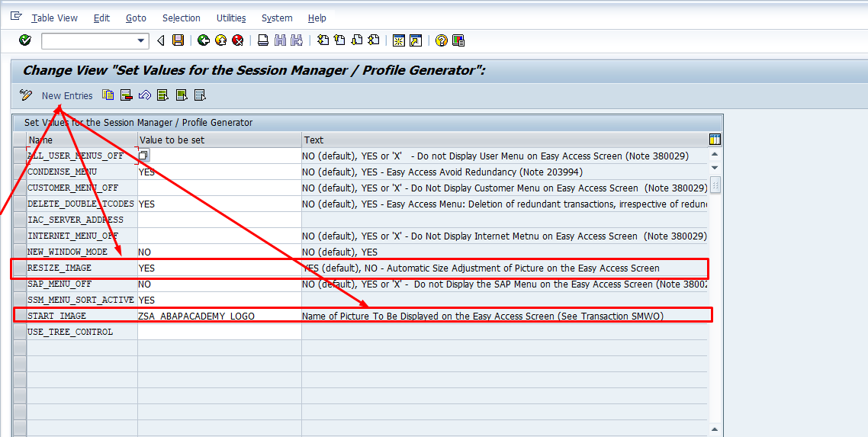The width and height of the screenshot is (868, 437).
Task: Open the Goto menu
Action: 136,18
